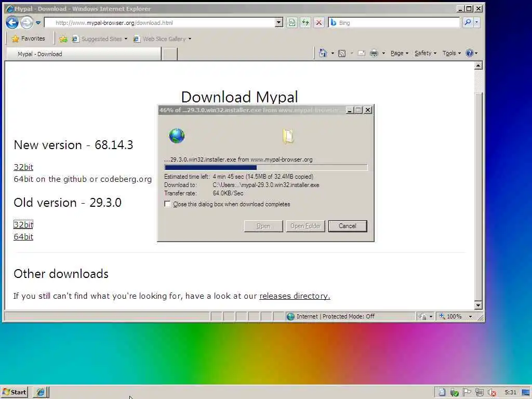Refresh the page with the green arrows icon
532x399 pixels.
coord(305,23)
